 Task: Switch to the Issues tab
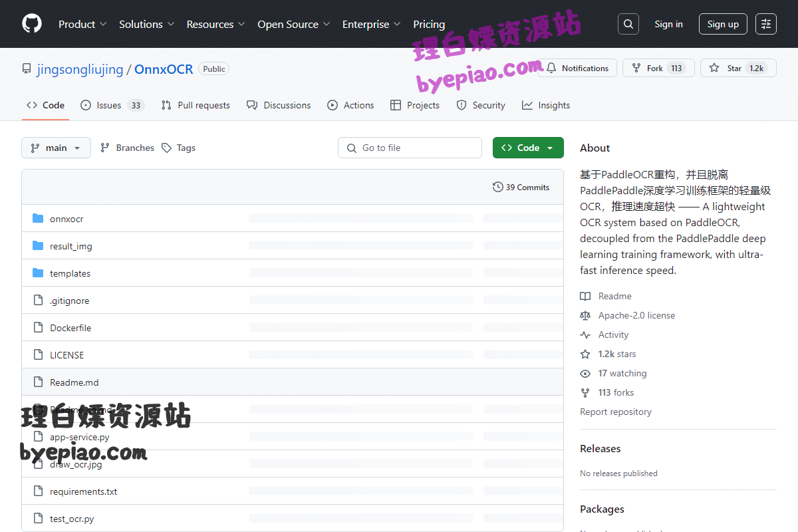click(112, 105)
